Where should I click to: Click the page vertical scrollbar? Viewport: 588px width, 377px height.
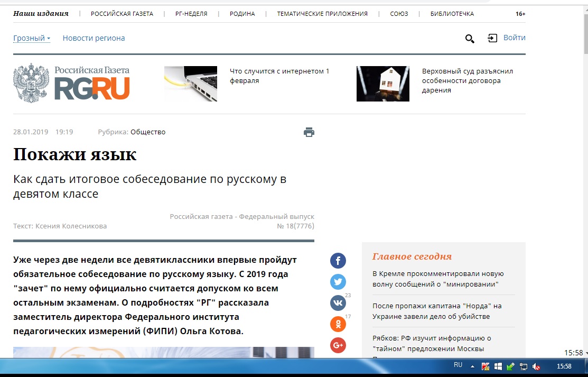pyautogui.click(x=585, y=159)
